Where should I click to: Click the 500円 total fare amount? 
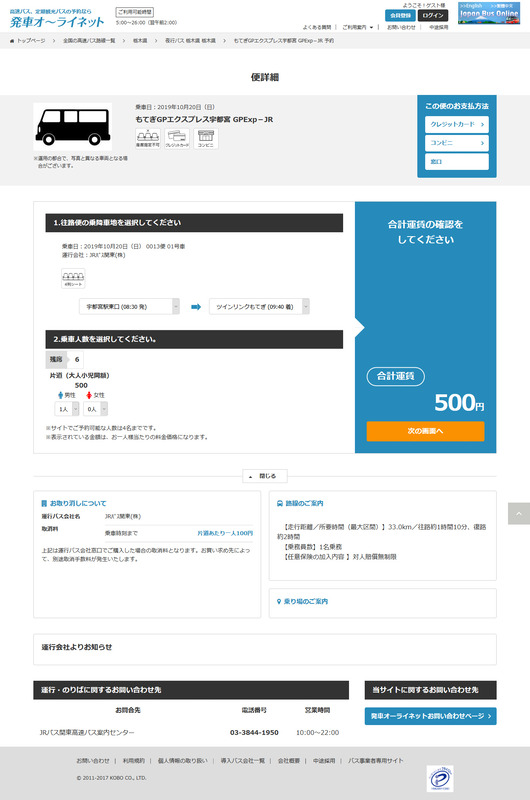459,403
